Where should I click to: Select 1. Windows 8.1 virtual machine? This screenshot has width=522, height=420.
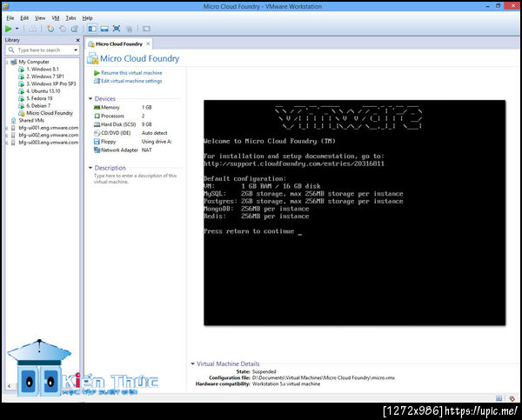[x=43, y=70]
